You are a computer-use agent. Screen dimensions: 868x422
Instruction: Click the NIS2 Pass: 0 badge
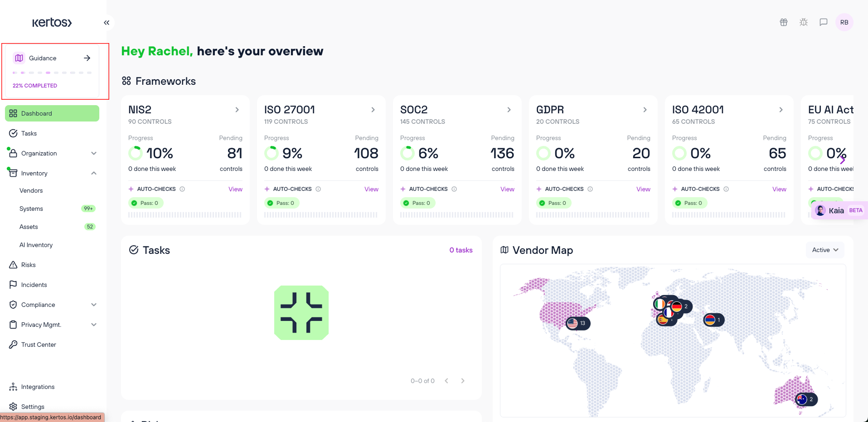tap(145, 203)
